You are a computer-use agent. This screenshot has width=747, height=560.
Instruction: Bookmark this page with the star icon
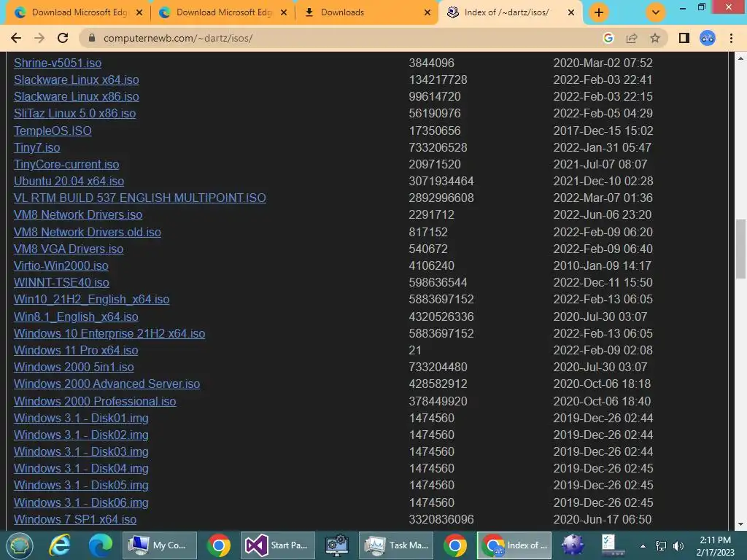655,38
